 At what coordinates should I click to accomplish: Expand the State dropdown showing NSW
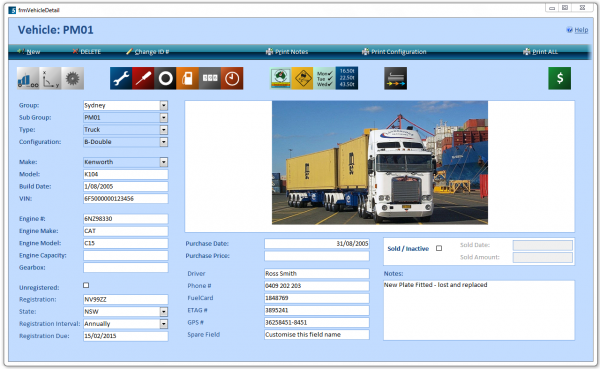[164, 312]
